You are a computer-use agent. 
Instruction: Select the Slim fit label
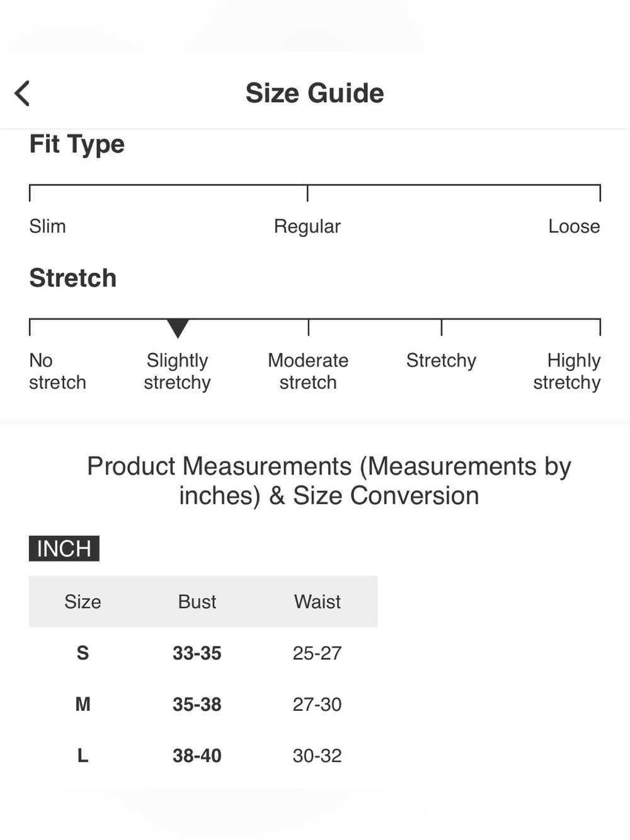point(47,226)
